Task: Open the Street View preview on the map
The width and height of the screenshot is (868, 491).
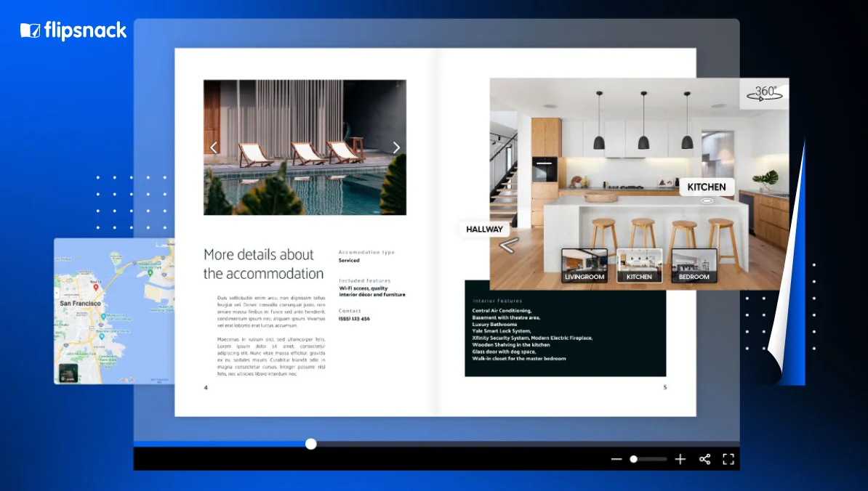Action: point(68,373)
